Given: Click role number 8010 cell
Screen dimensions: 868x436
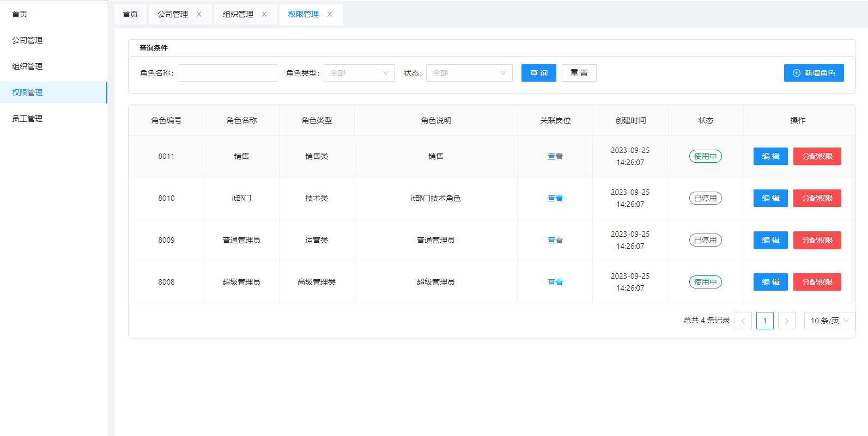Looking at the screenshot, I should pyautogui.click(x=167, y=198).
